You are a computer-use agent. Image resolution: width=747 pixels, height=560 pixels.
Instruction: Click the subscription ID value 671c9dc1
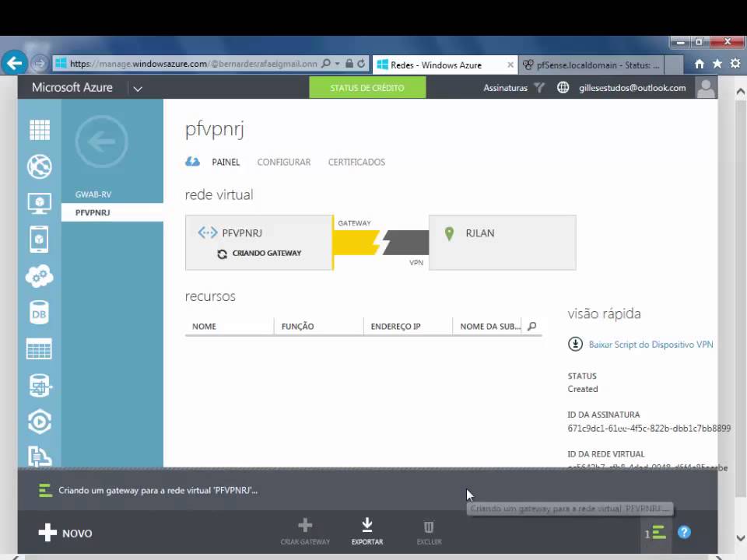coord(649,428)
